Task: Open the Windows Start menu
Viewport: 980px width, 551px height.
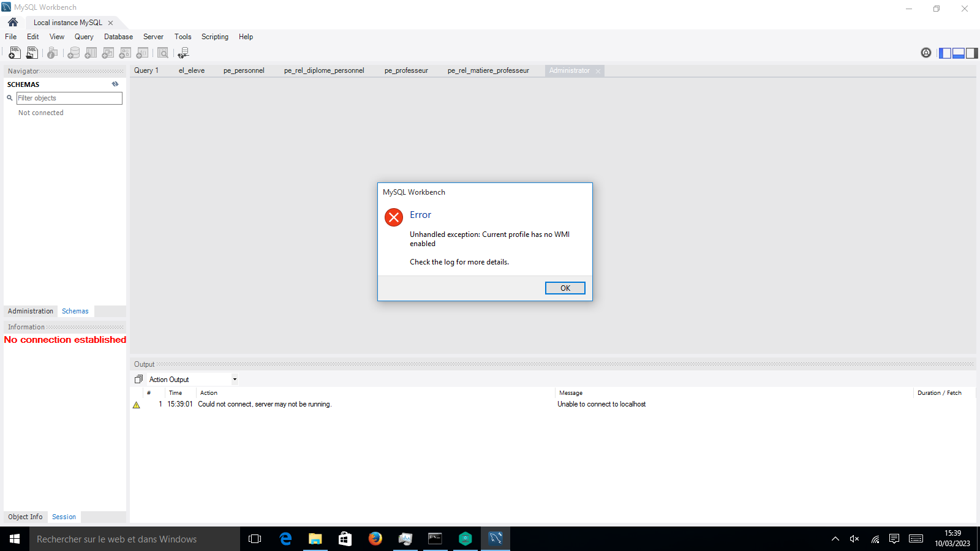Action: tap(15, 539)
